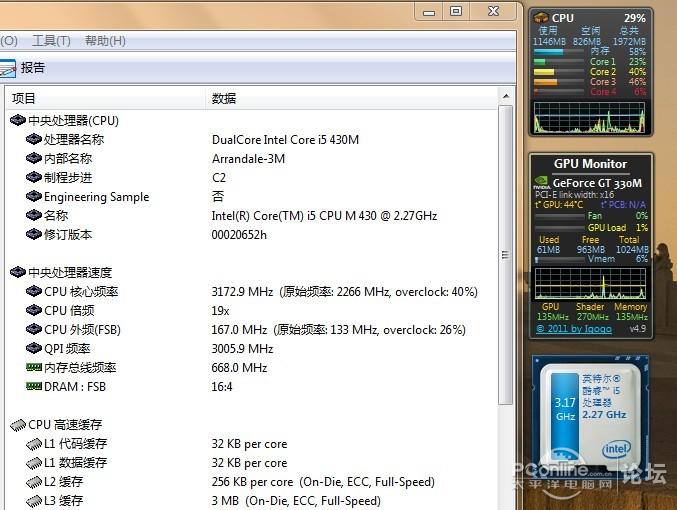Click the chip icon beside 中央处理器(CPU)
This screenshot has height=510, width=677.
(x=18, y=120)
